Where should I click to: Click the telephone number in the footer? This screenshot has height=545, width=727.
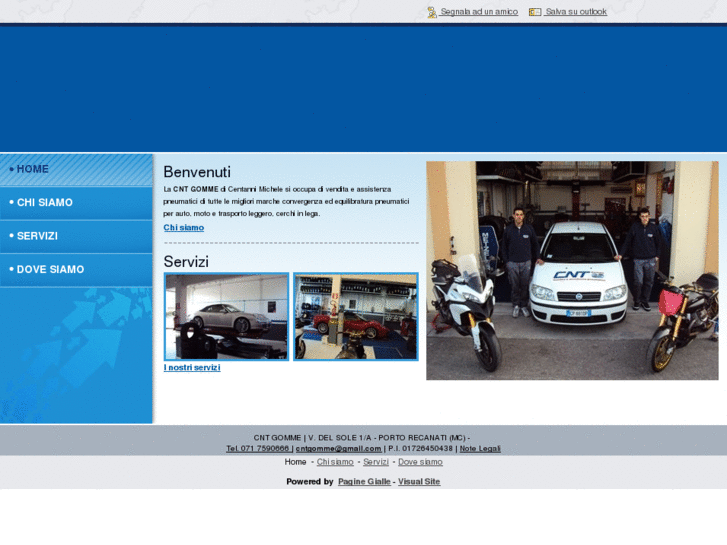[258, 449]
